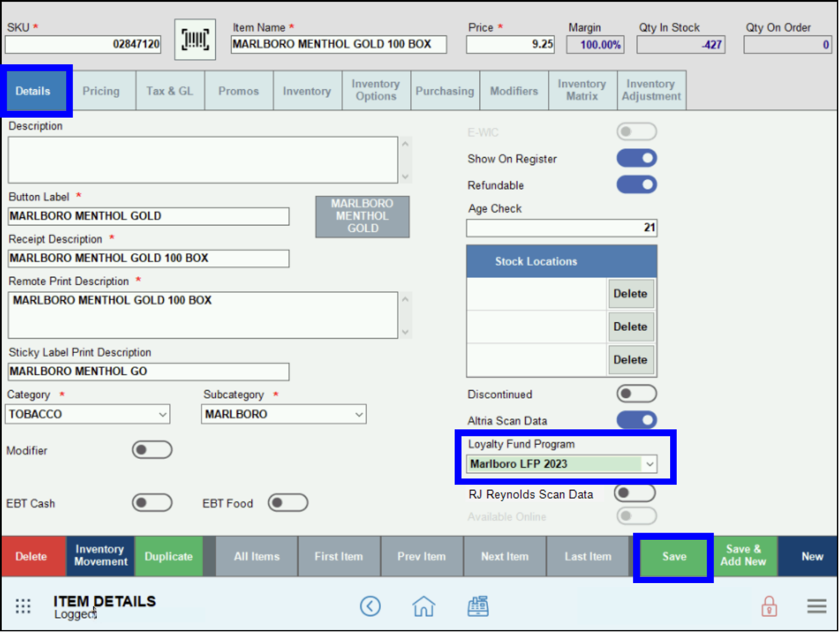Click the green Save button

[674, 556]
